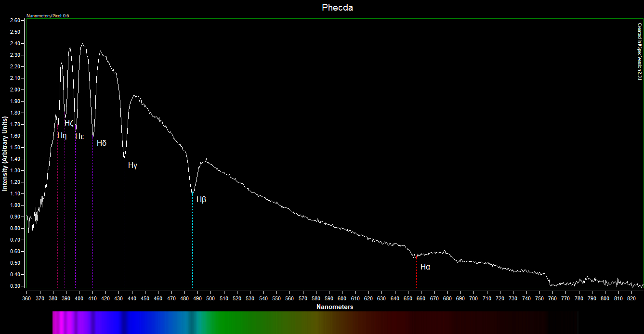Click the Intensity (Arbitrary Units) axis label
The height and width of the screenshot is (334, 644).
point(5,154)
